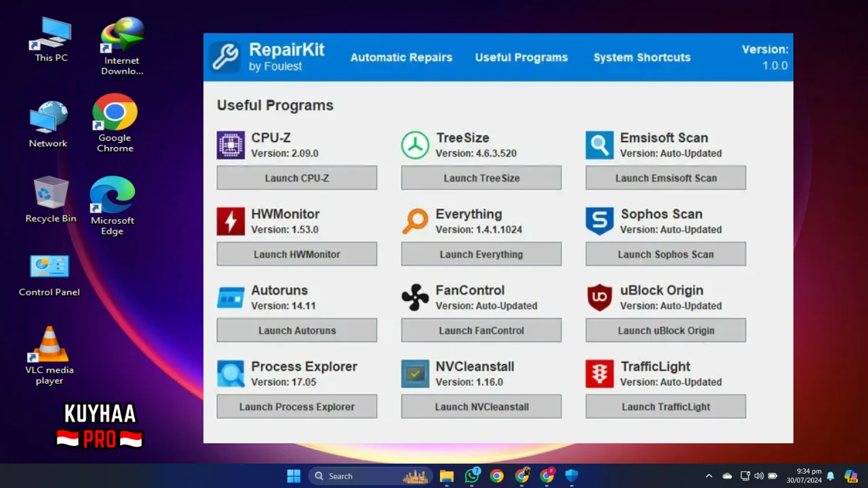Viewport: 868px width, 488px height.
Task: Open the taskbar clock showing 9:34 pm
Action: point(804,476)
